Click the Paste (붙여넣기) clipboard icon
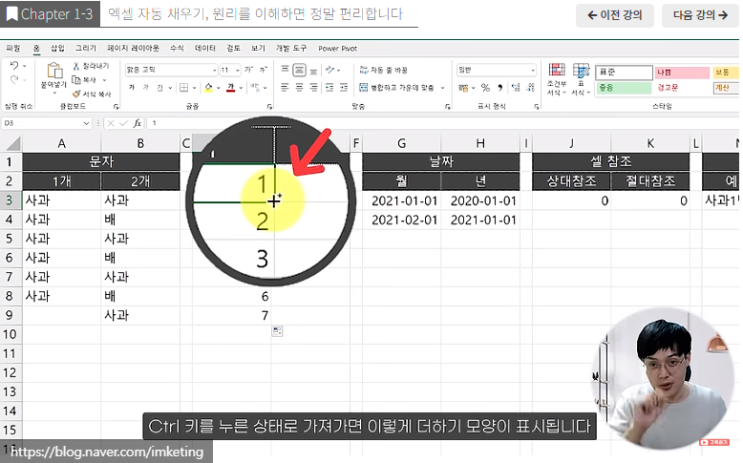Image resolution: width=743 pixels, height=463 pixels. pos(54,71)
